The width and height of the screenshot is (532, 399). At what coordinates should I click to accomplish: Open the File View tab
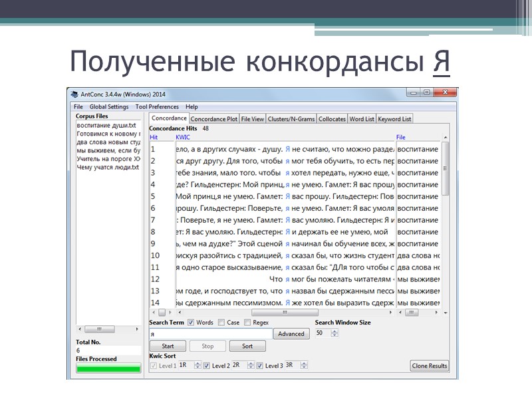253,118
